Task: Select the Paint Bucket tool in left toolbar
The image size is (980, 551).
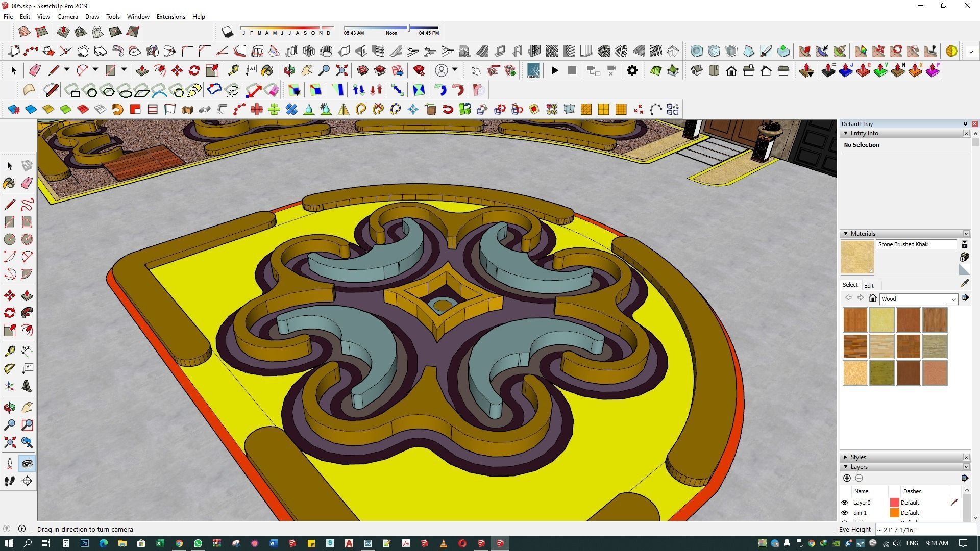Action: point(9,183)
